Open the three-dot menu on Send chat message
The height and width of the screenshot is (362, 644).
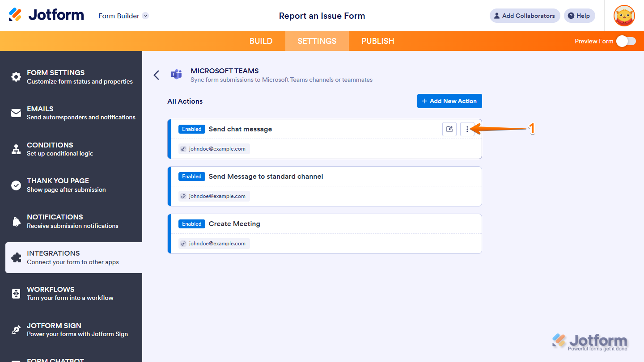coord(467,129)
